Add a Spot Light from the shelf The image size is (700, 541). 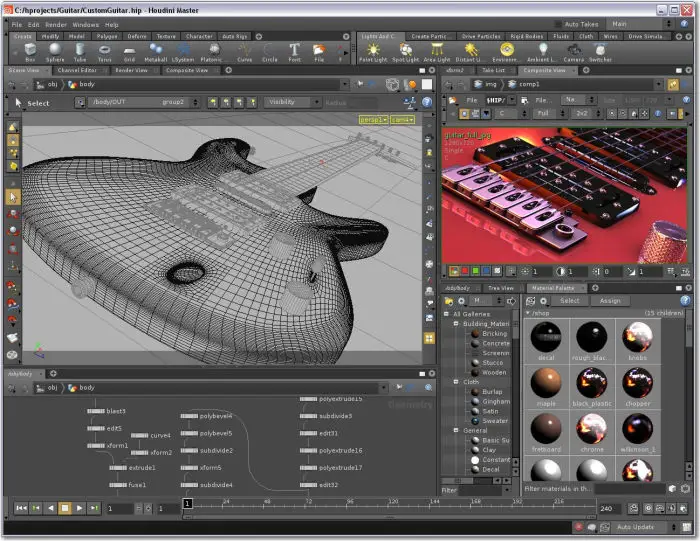pos(405,52)
